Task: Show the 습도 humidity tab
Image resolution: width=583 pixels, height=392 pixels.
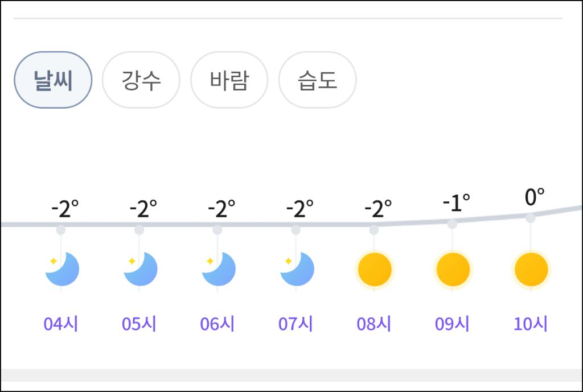Action: [x=317, y=80]
